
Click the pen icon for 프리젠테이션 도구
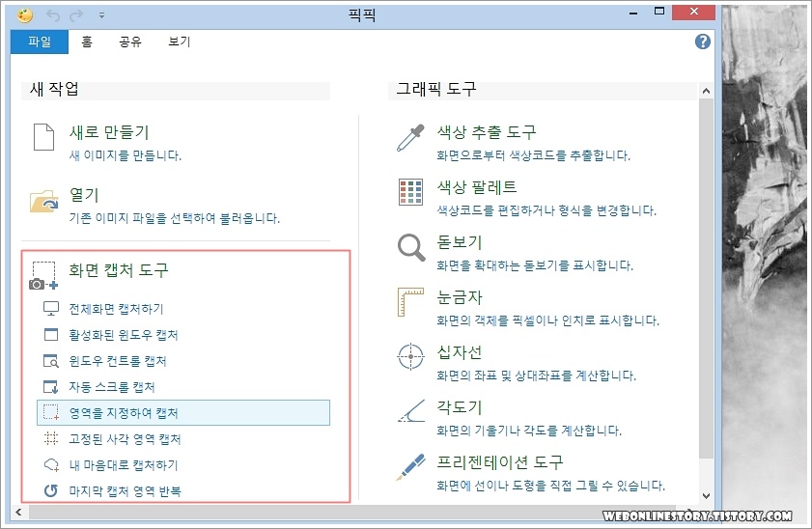pos(411,466)
